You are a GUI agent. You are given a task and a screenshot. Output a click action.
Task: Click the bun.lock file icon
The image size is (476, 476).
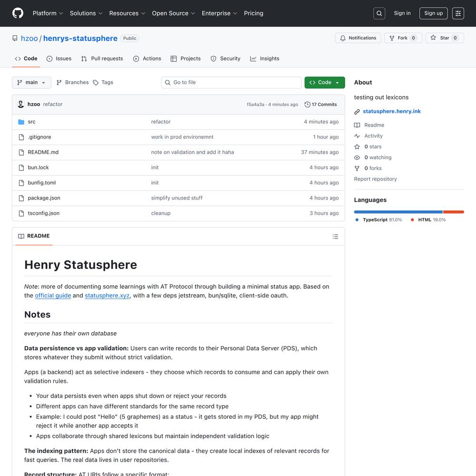[x=21, y=168]
